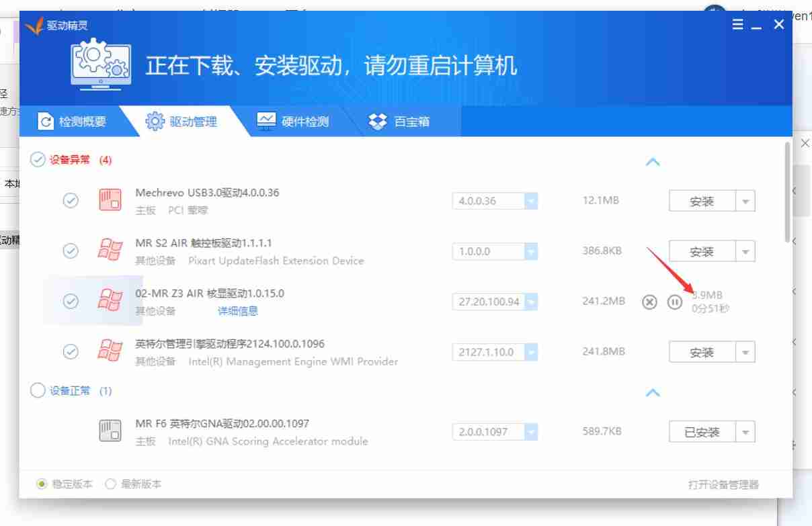Click the monitor with gears header icon
This screenshot has width=812, height=526.
point(99,64)
